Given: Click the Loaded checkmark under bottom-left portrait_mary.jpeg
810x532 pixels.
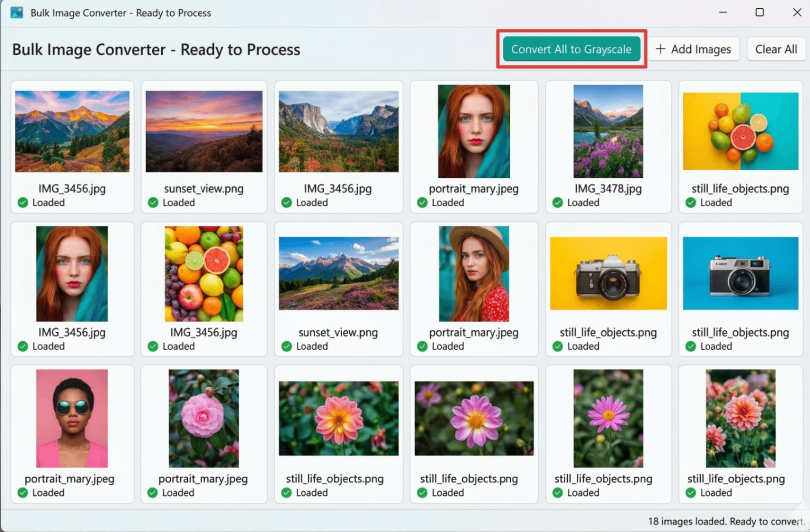Looking at the screenshot, I should coord(22,493).
